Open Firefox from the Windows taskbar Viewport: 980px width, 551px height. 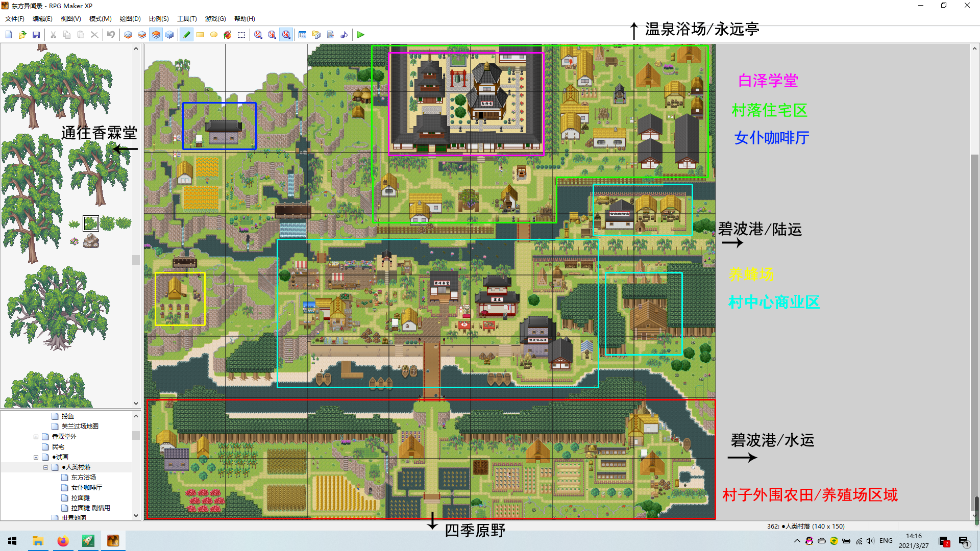[x=63, y=541]
